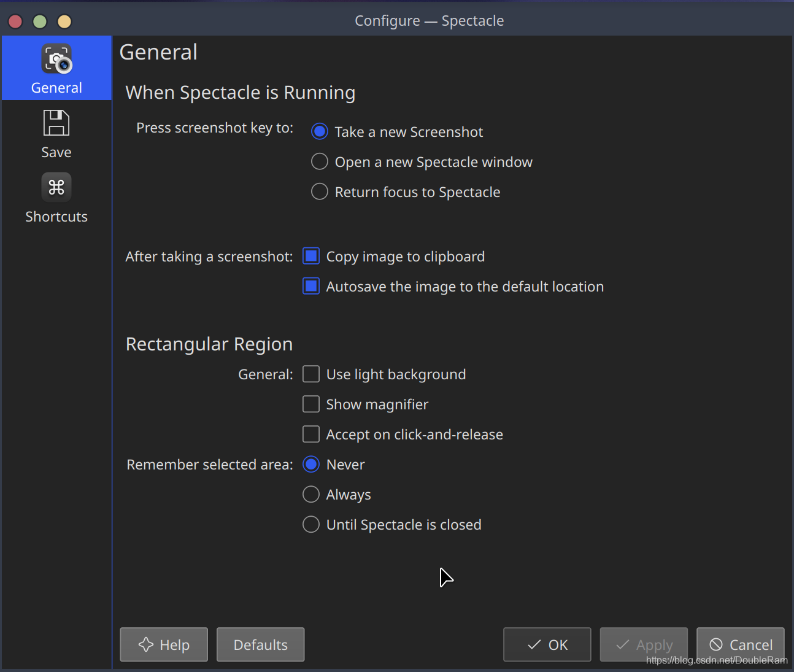Click the yellow window button in the title bar

[x=64, y=21]
